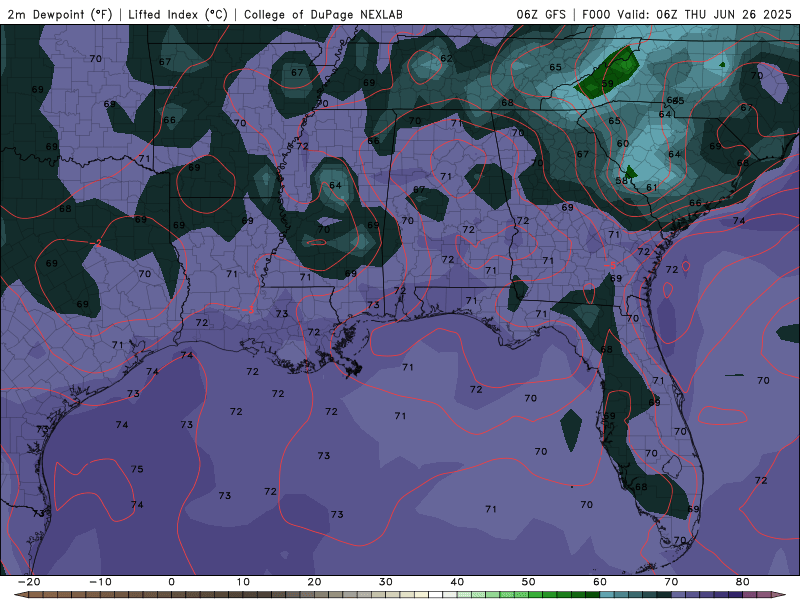
Task: Select the 75 dewpoint value in the Gulf
Action: coord(137,469)
